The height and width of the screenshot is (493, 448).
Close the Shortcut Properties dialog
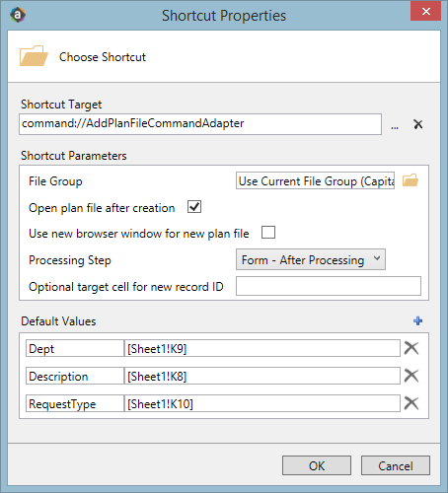(426, 11)
